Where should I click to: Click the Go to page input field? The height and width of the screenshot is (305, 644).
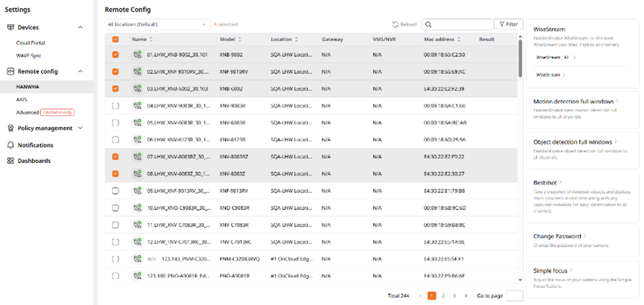pos(515,295)
